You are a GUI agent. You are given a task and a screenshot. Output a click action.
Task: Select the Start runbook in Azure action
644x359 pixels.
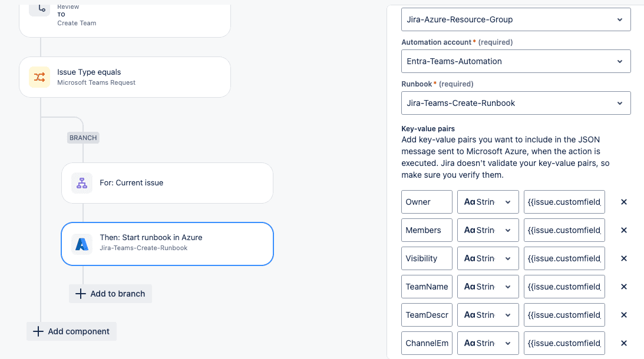[x=167, y=243]
